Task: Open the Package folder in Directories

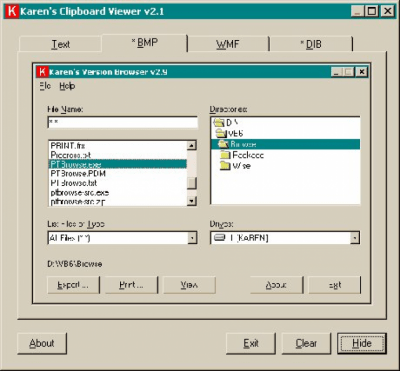Action: (x=226, y=155)
